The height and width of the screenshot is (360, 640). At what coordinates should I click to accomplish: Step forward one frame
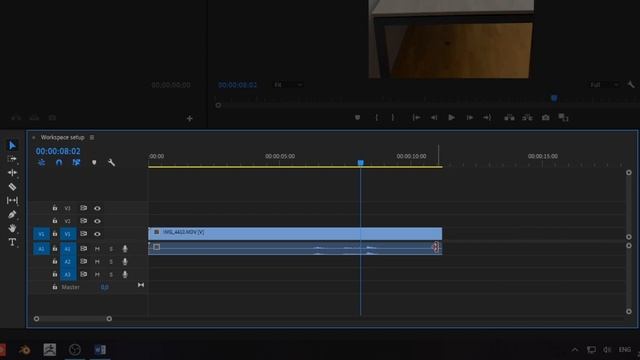tap(470, 118)
